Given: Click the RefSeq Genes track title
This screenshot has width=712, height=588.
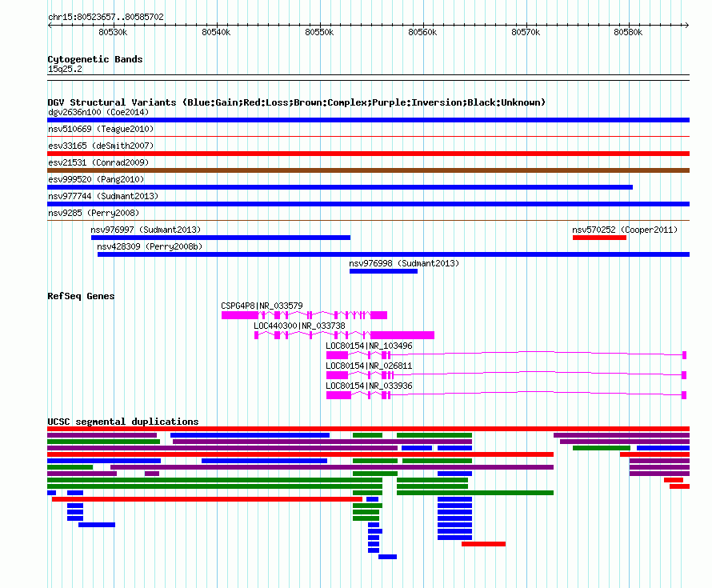Looking at the screenshot, I should point(81,296).
